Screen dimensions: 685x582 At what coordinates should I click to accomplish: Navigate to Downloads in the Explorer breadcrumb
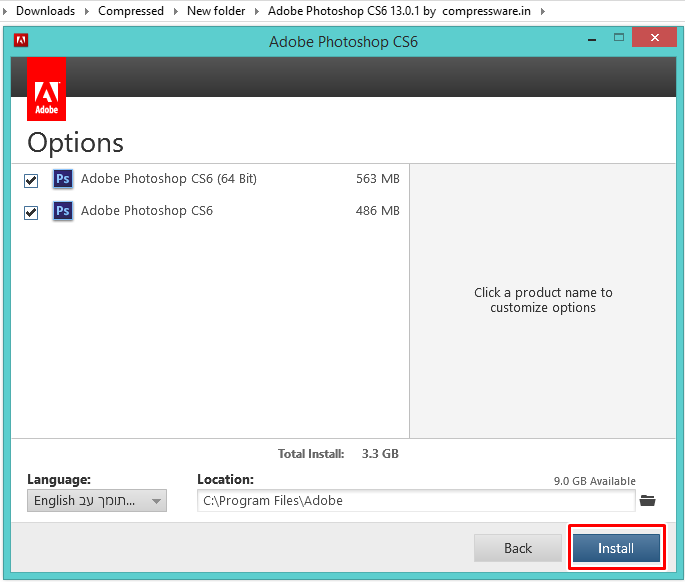coord(45,10)
